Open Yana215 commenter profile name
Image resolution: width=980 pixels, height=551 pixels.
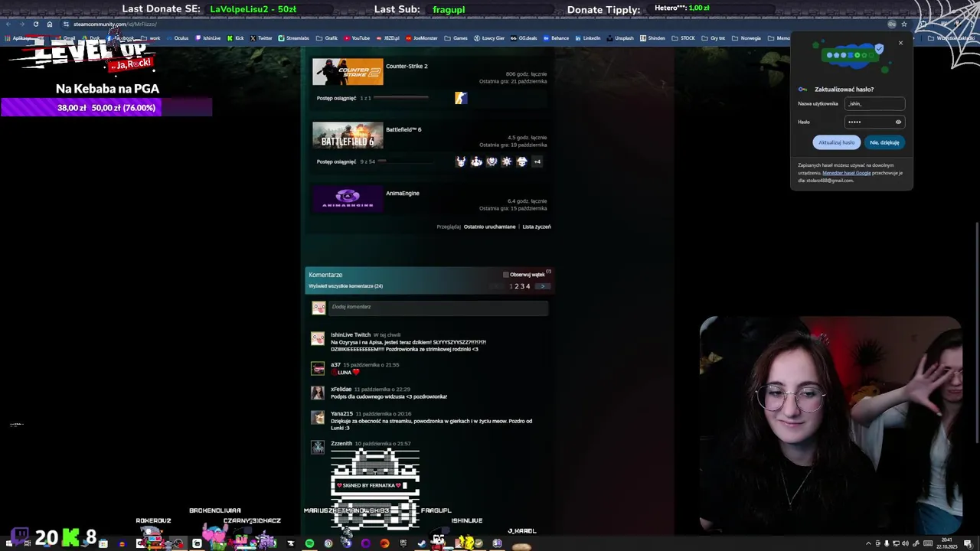coord(341,414)
